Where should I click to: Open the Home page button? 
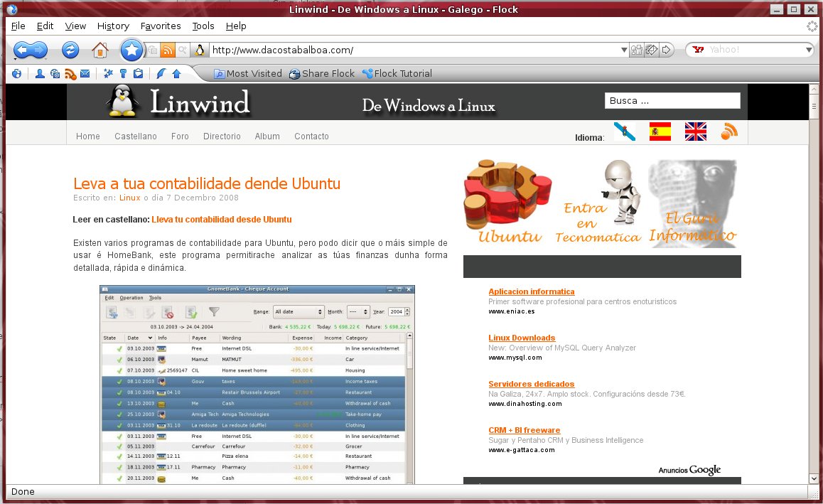(x=99, y=50)
